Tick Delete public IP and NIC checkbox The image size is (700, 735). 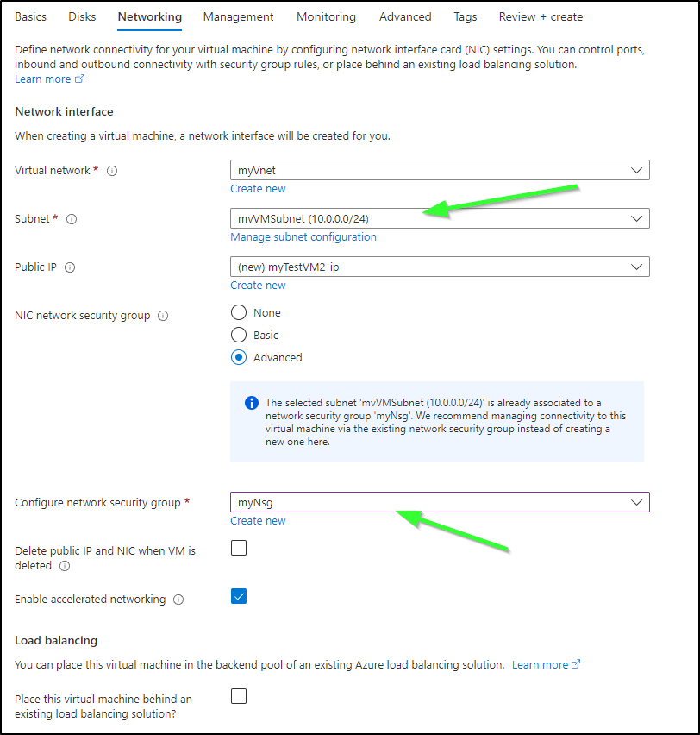coord(239,548)
